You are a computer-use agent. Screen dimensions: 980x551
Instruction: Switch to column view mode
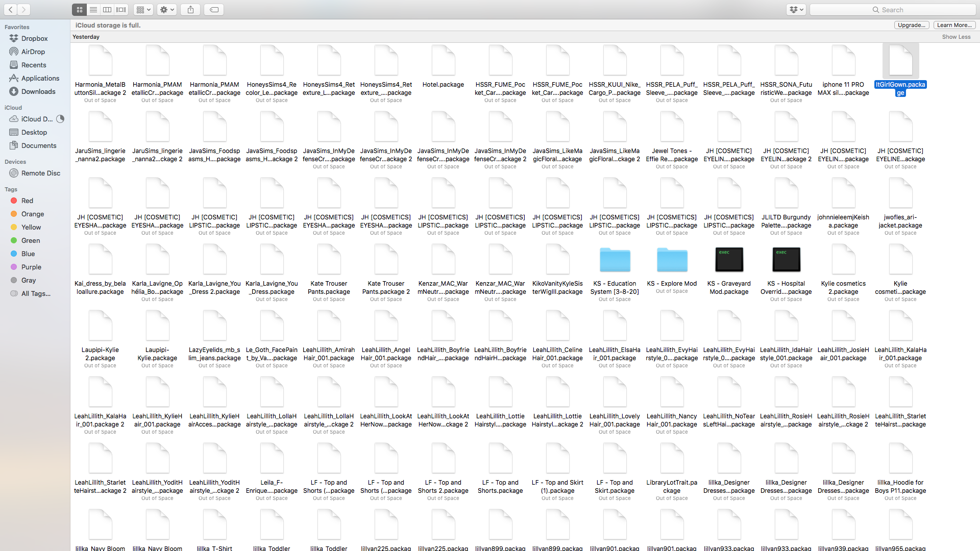pyautogui.click(x=107, y=10)
